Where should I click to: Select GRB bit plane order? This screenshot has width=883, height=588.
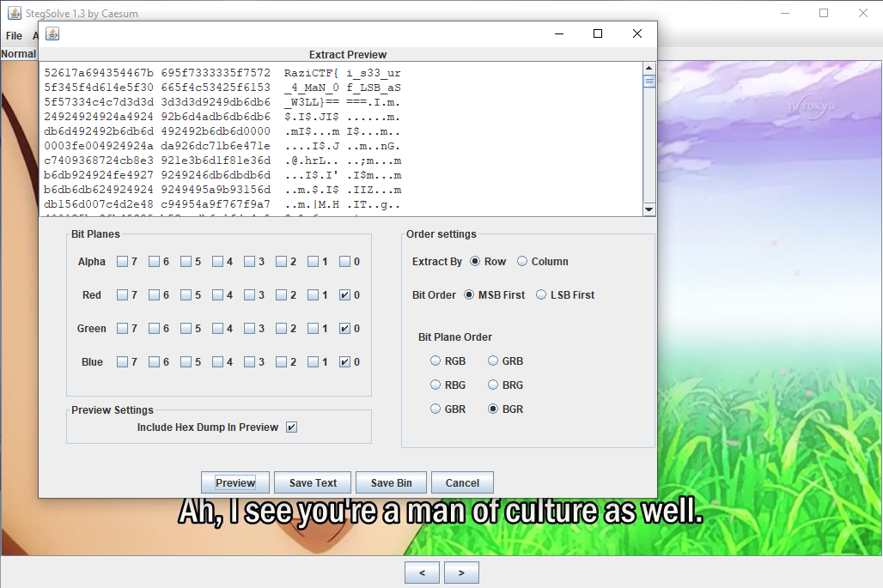[493, 361]
